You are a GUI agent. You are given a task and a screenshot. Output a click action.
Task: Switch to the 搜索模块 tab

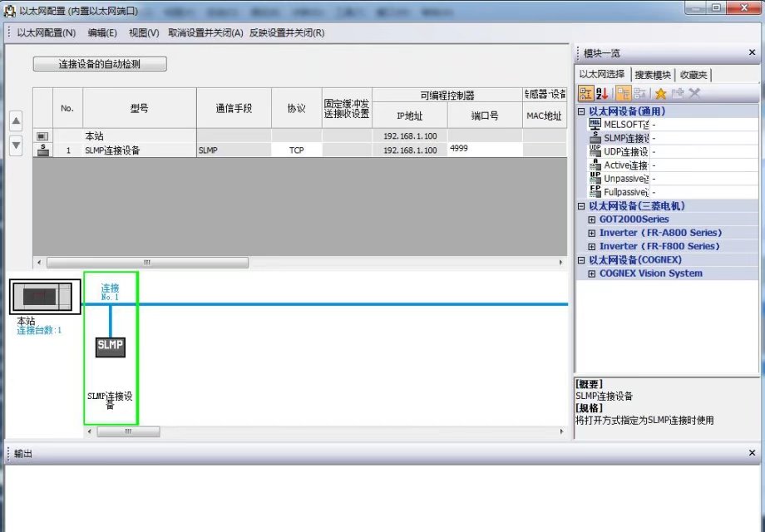(652, 75)
